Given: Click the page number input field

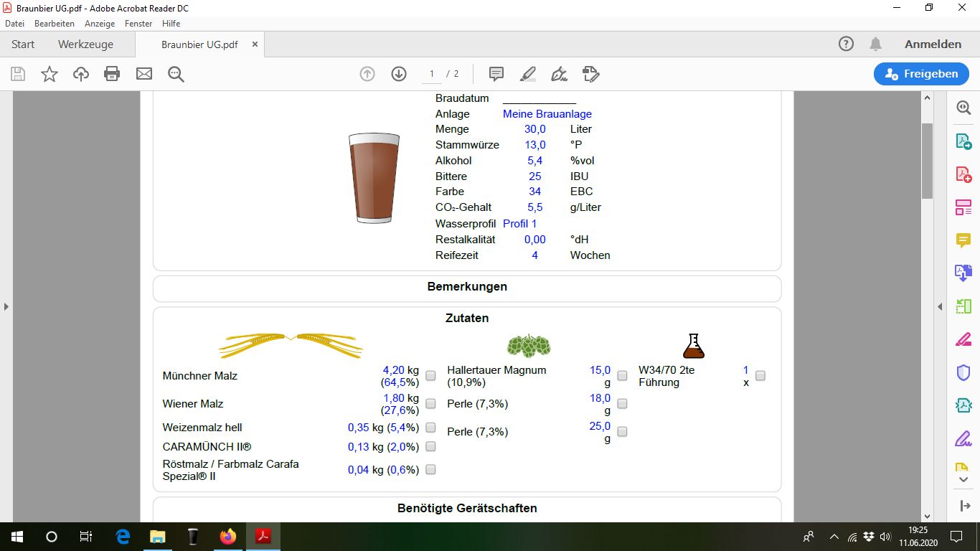Looking at the screenshot, I should click(x=431, y=74).
